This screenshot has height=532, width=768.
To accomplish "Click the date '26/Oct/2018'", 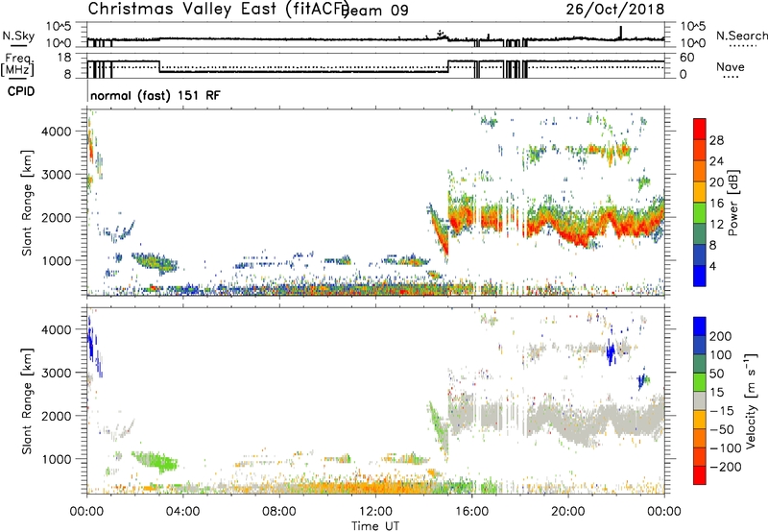I will pos(615,9).
